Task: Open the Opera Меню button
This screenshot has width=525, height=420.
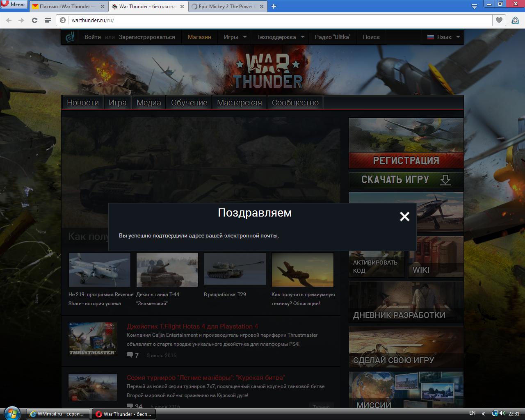Action: click(14, 5)
